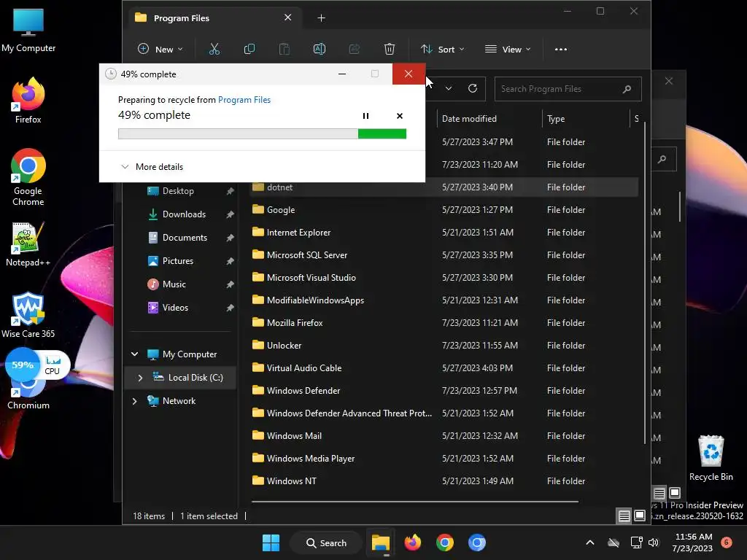Refresh the Program Files folder view

(x=473, y=88)
